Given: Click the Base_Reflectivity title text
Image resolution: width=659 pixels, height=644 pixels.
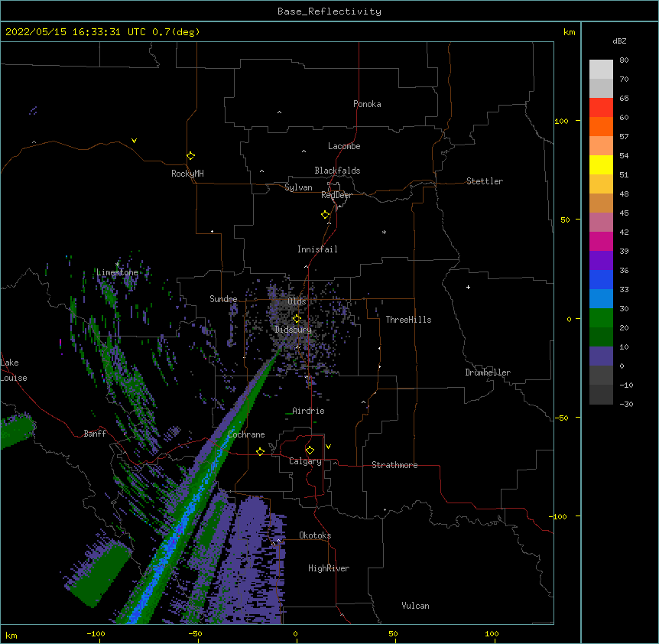Looking at the screenshot, I should pos(329,11).
